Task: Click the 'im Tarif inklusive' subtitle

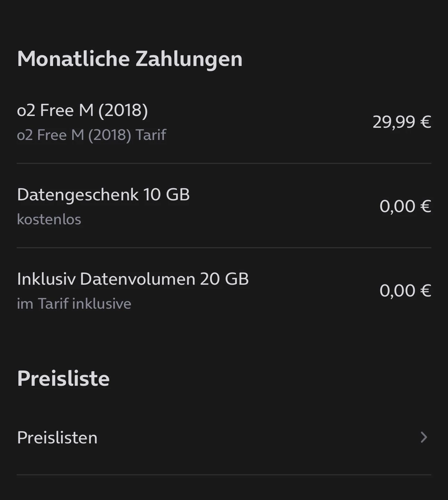Action: click(74, 304)
